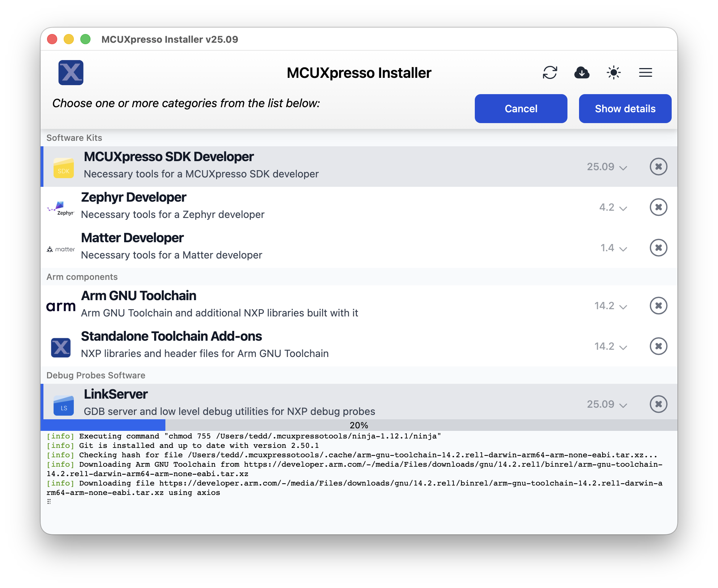Open Zephyr Developer 4.2 version dropdown
This screenshot has height=588, width=718.
click(x=613, y=207)
